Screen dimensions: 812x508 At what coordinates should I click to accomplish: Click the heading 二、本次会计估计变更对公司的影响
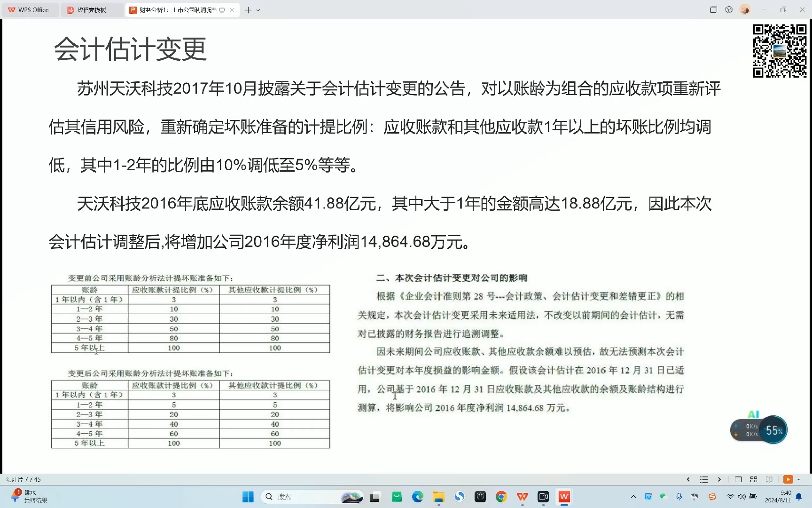point(452,278)
